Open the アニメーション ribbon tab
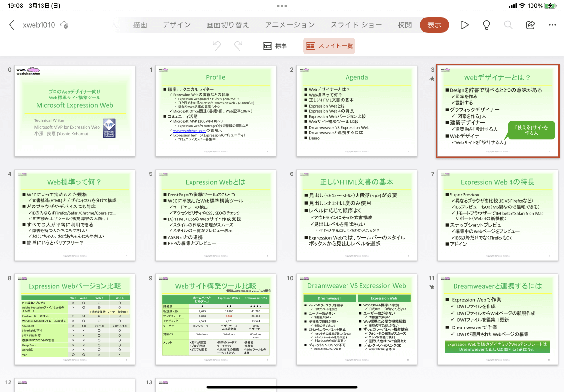Viewport: 564px width, 392px height. (x=290, y=24)
